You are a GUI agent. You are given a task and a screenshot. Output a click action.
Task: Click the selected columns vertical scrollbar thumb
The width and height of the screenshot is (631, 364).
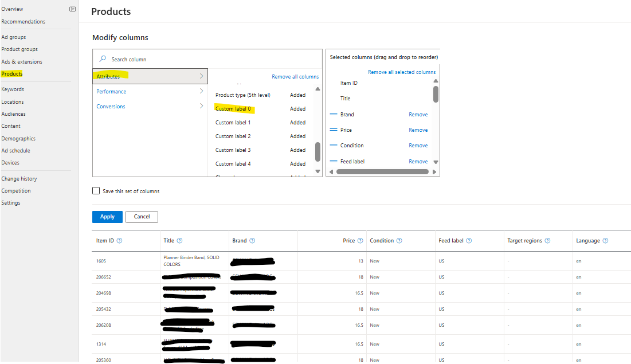(436, 94)
